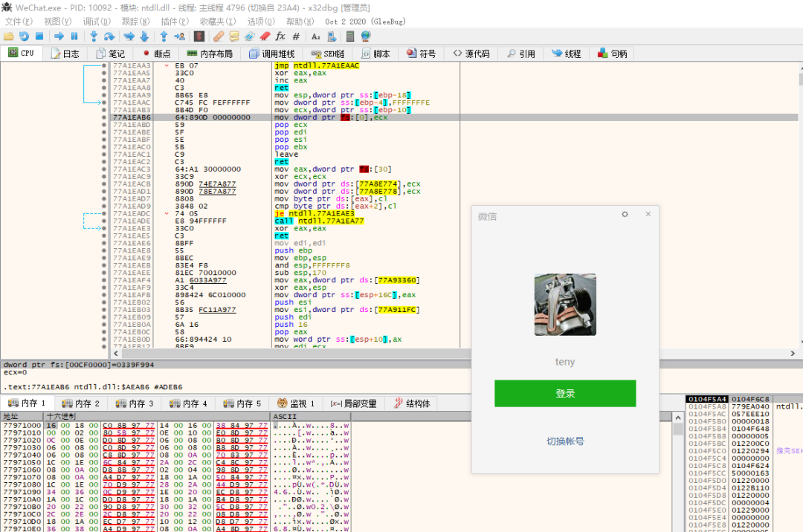Image resolution: width=803 pixels, height=532 pixels.
Task: Switch to the CPU tab
Action: point(22,53)
